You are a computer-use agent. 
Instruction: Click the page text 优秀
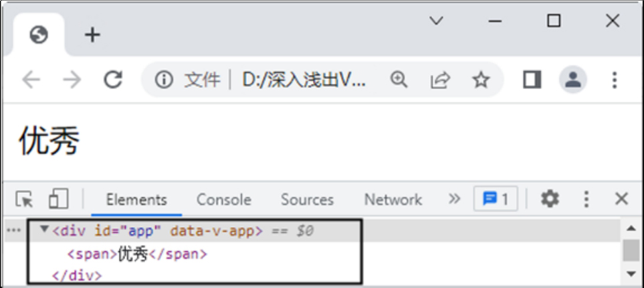tap(49, 141)
